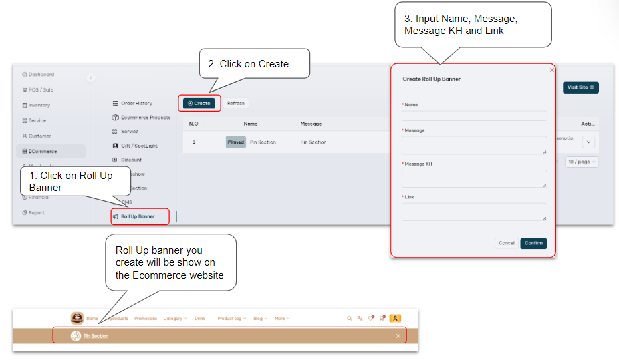Open the shopping cart icon

[x=382, y=319]
